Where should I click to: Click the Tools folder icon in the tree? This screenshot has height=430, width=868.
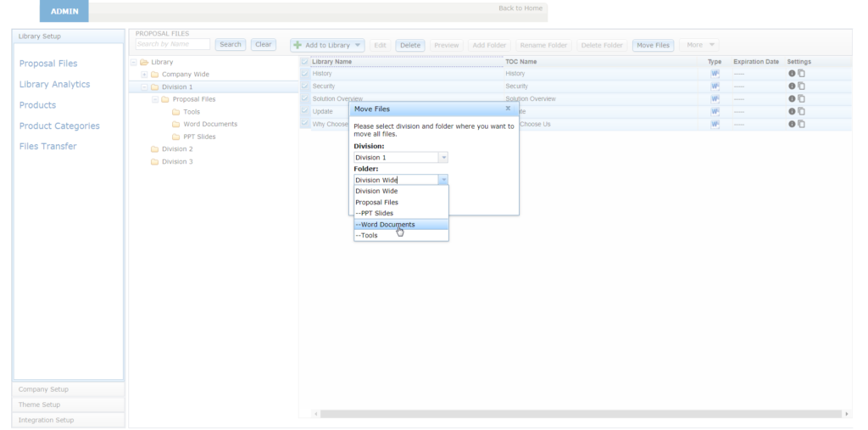tap(175, 112)
